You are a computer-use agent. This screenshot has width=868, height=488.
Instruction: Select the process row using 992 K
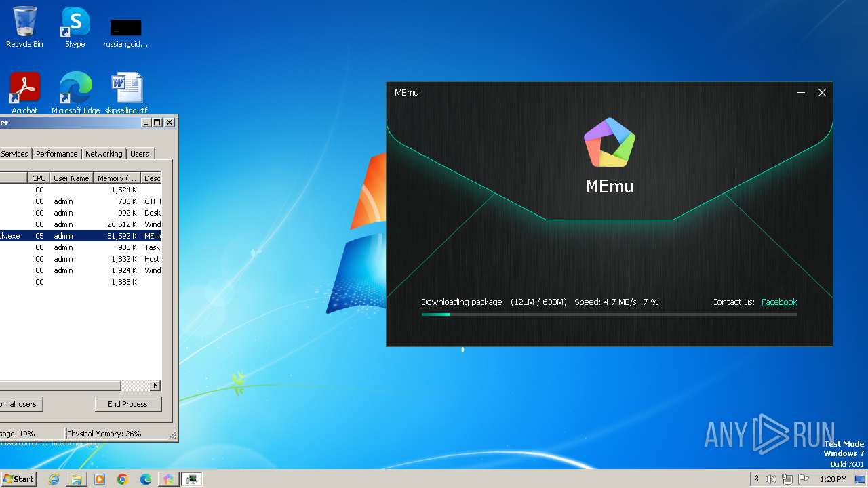(x=80, y=213)
